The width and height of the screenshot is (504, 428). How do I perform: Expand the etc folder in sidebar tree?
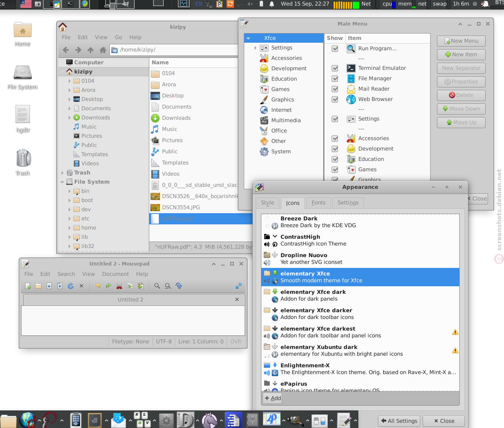[69, 219]
